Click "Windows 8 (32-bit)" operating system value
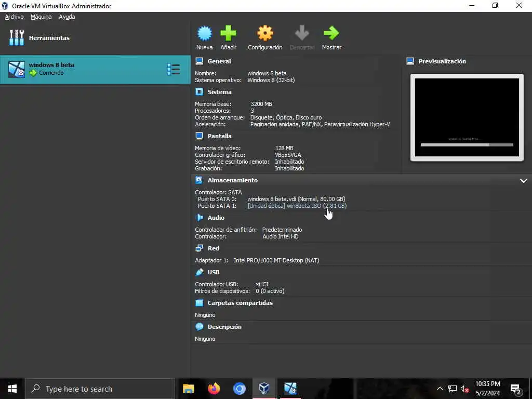This screenshot has height=399, width=532. coord(271,80)
